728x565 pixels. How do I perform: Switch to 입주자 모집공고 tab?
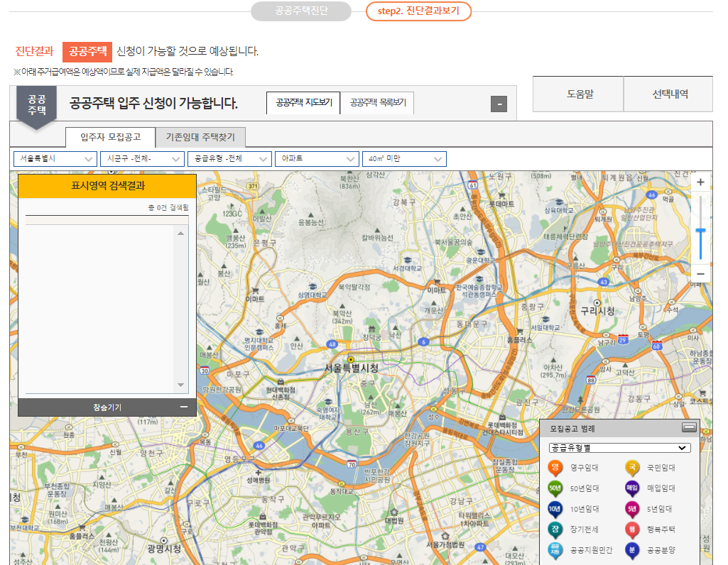111,137
